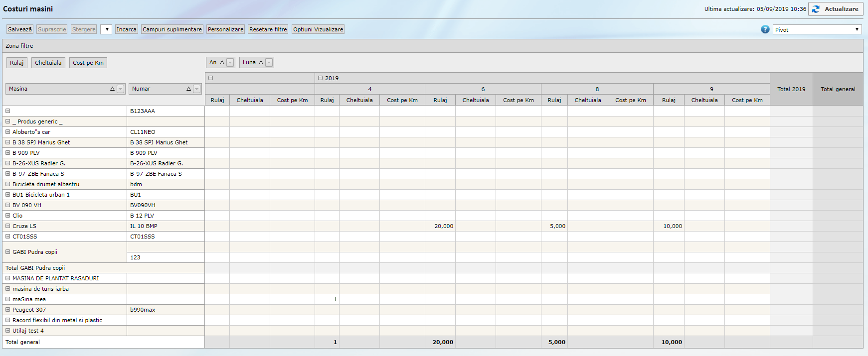Collapse the Clio row

[8, 216]
